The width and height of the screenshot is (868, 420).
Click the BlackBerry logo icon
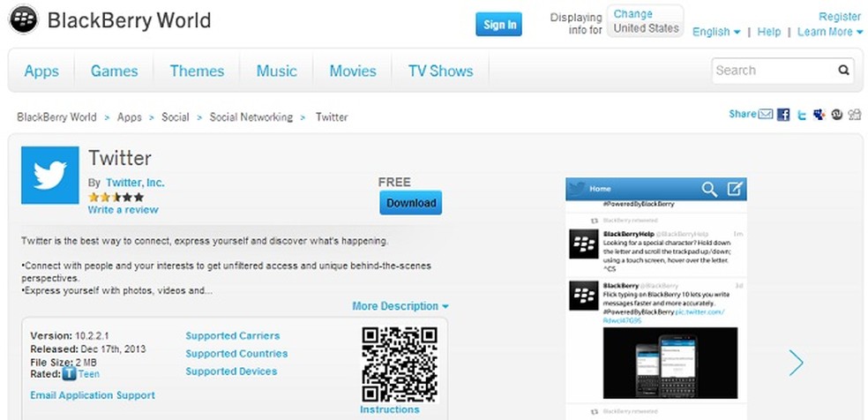pos(23,19)
